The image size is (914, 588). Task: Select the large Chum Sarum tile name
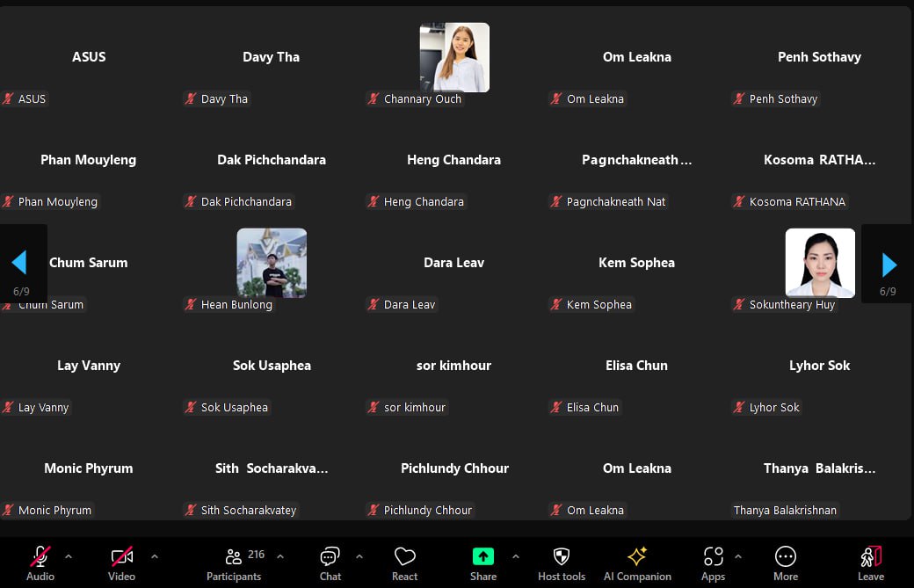coord(89,263)
